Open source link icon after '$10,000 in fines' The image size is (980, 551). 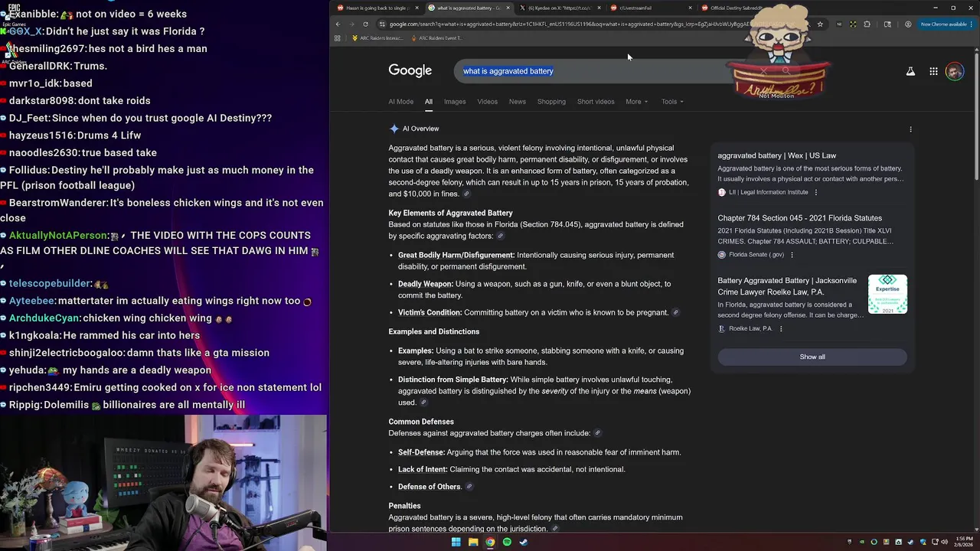[466, 194]
